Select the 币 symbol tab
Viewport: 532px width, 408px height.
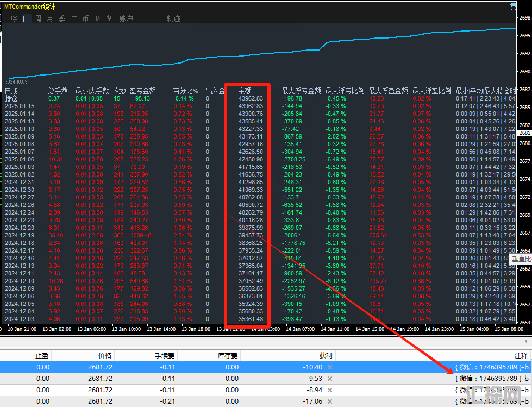point(85,18)
